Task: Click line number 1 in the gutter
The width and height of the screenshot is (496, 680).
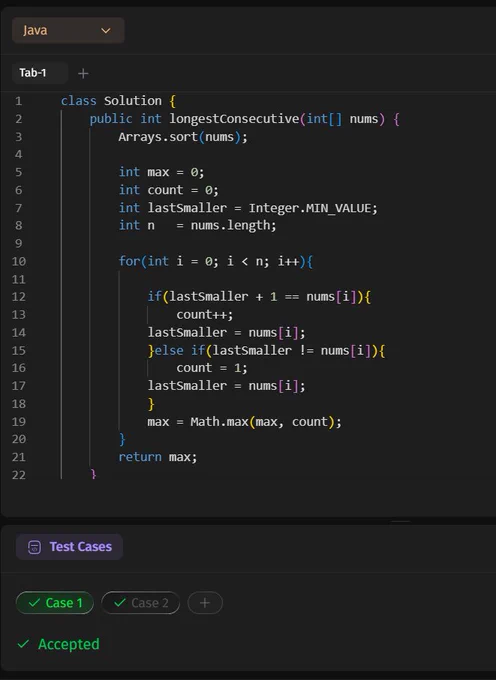Action: (x=18, y=101)
